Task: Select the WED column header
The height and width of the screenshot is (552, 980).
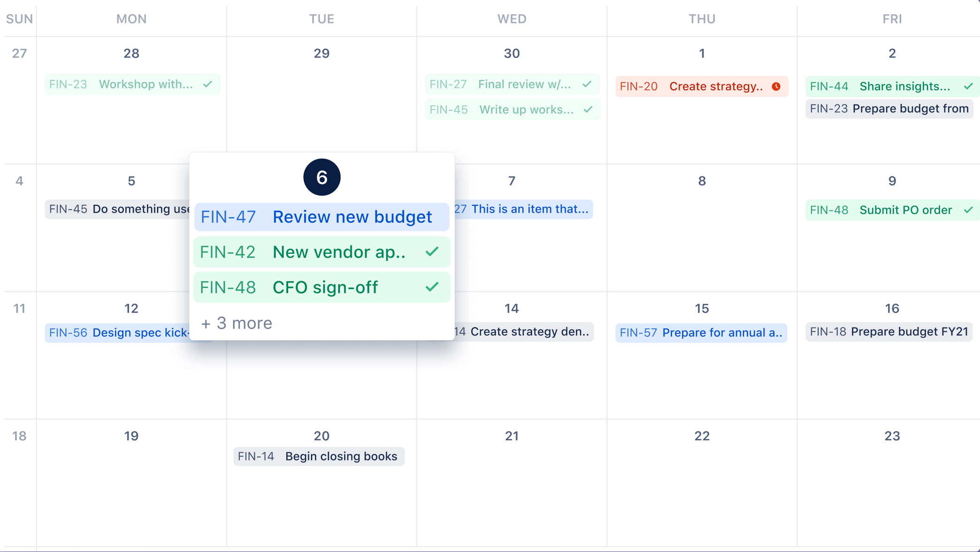Action: tap(512, 19)
